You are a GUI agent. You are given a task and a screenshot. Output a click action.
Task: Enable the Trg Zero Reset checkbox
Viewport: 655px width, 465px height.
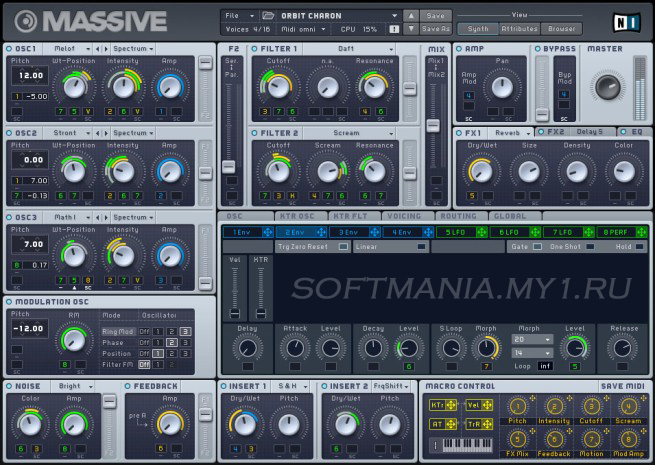coord(343,247)
